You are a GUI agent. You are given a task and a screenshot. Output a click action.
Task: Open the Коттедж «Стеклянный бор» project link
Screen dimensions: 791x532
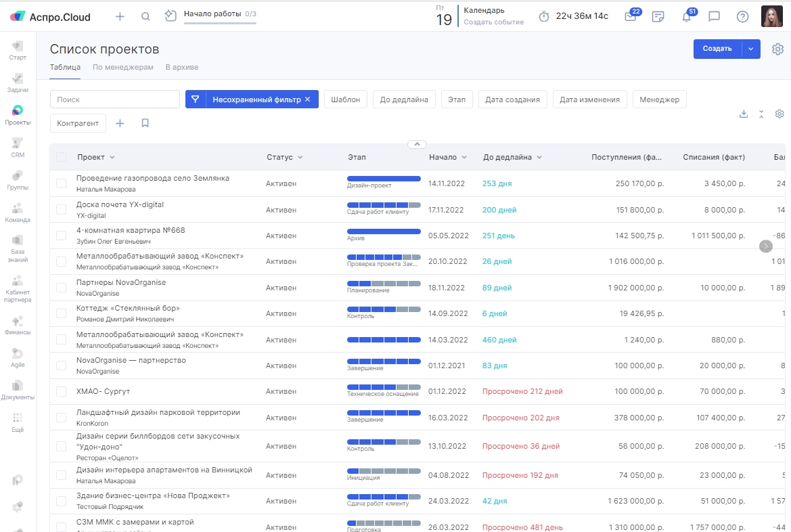128,308
